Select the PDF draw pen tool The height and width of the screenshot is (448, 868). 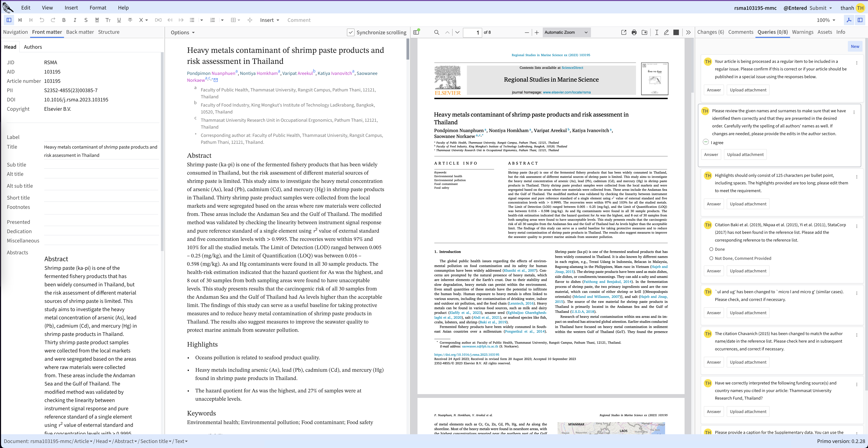[x=666, y=32]
